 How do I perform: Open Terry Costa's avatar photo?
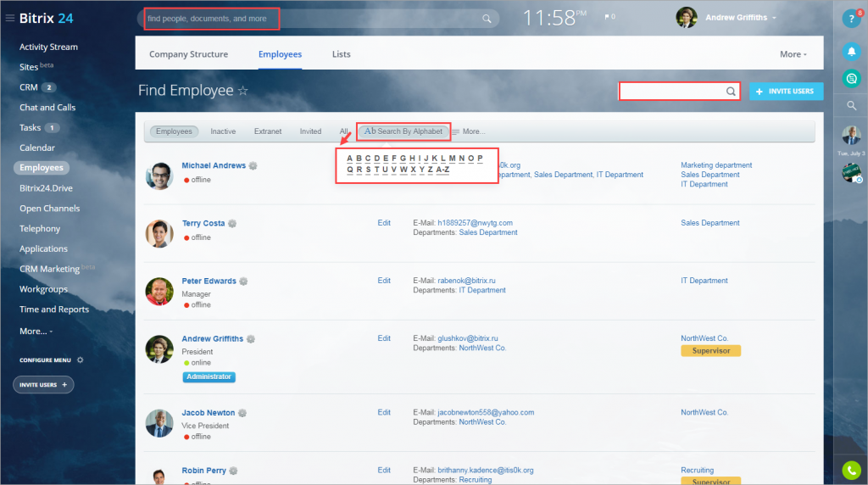coord(159,234)
